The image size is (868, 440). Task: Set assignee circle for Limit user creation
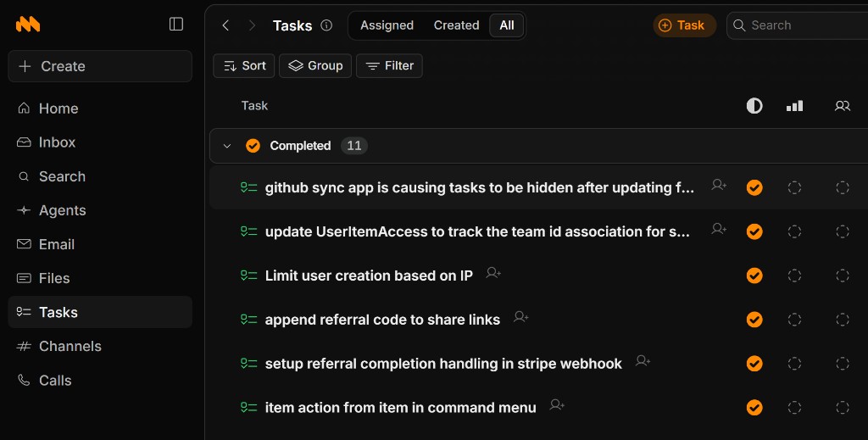[x=843, y=276]
